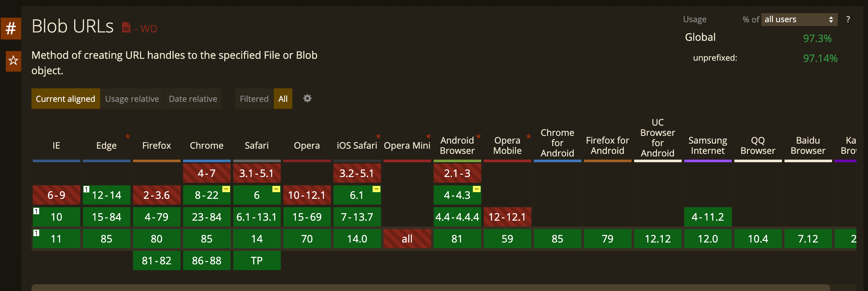Select the Date relative tab
Viewport: 868px width, 291px height.
point(193,99)
